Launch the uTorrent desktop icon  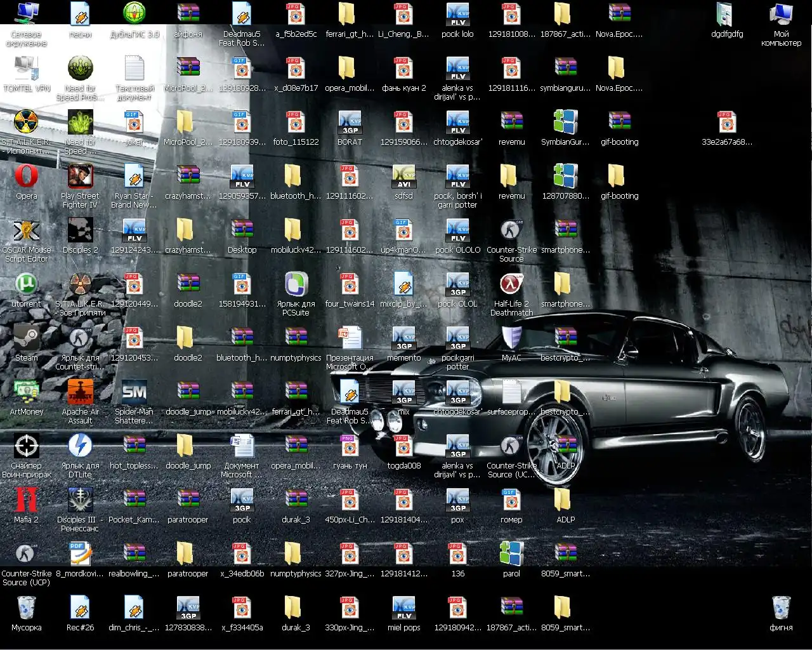tap(26, 284)
